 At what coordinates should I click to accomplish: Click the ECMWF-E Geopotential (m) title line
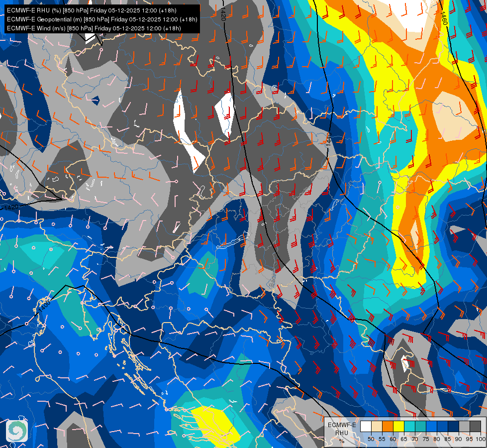point(102,19)
